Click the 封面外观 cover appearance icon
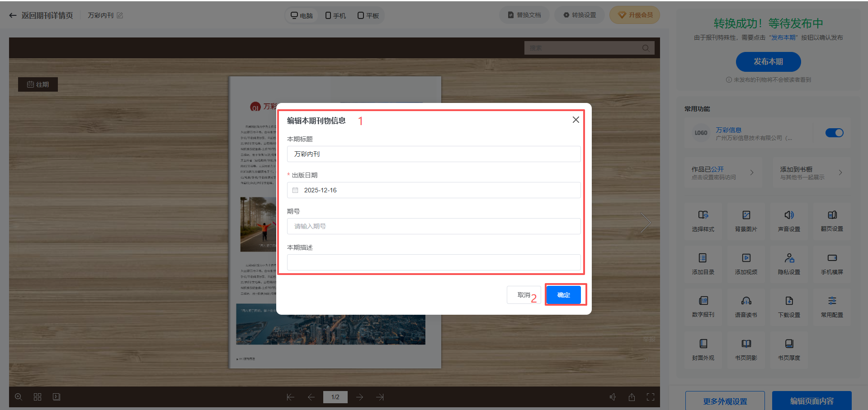This screenshot has height=410, width=868. (703, 344)
